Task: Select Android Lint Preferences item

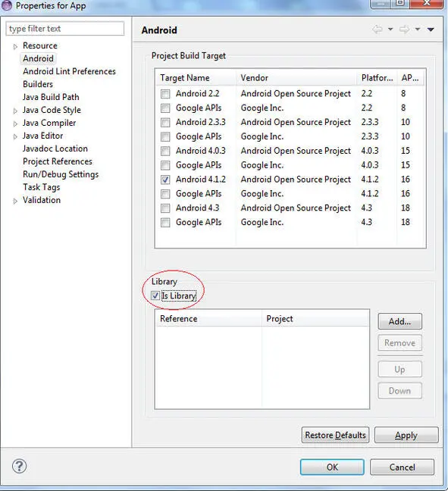Action: [x=69, y=71]
